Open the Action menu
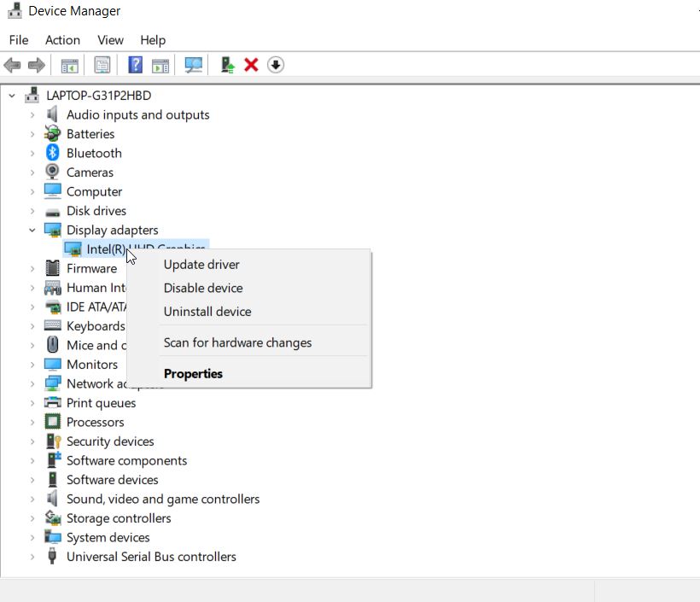 click(x=62, y=40)
